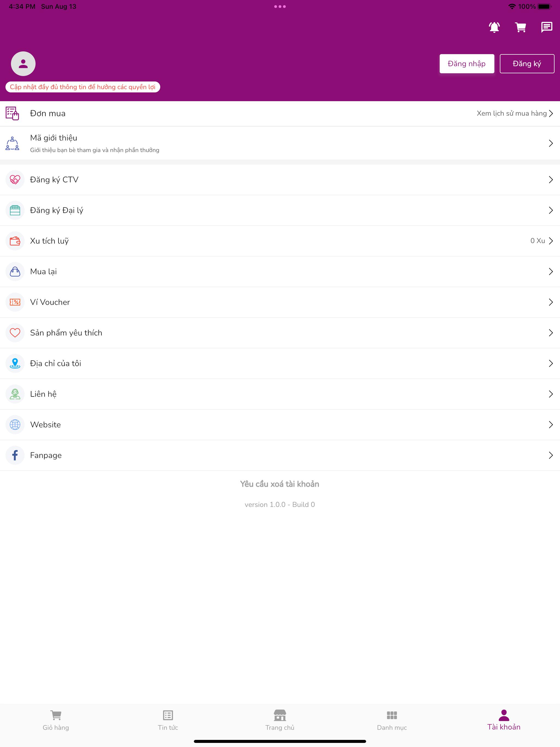Tap version 1.0.0 - Build 0 text

(280, 504)
